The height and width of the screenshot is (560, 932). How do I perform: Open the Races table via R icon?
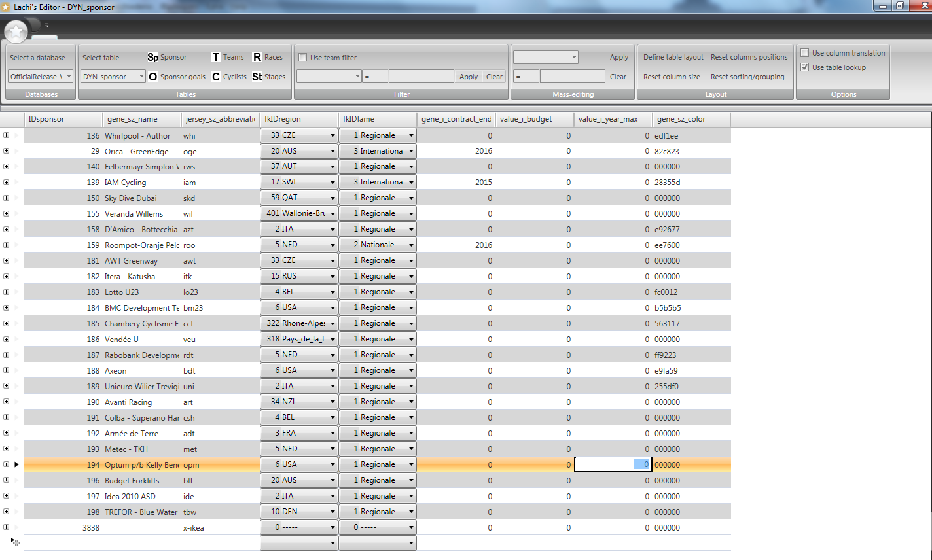click(257, 58)
